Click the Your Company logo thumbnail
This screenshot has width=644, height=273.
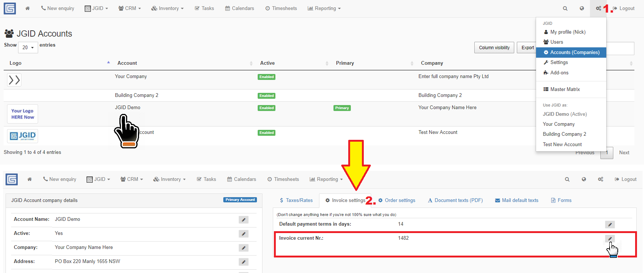(x=14, y=80)
